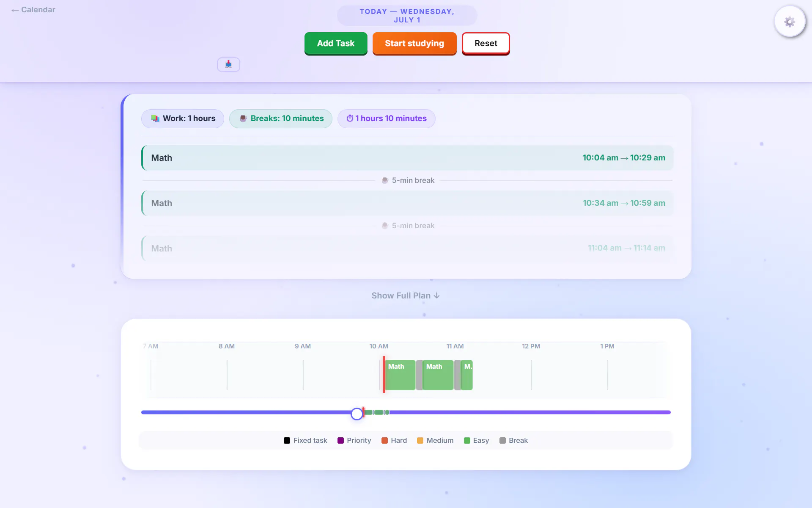Click the black Fixed task legend swatch
This screenshot has height=508, width=812.
point(287,441)
